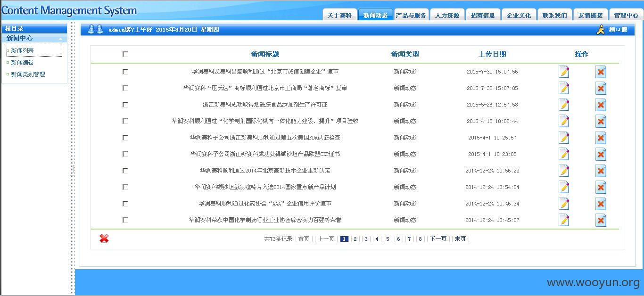Open the 联系我们 top tab

pyautogui.click(x=554, y=15)
